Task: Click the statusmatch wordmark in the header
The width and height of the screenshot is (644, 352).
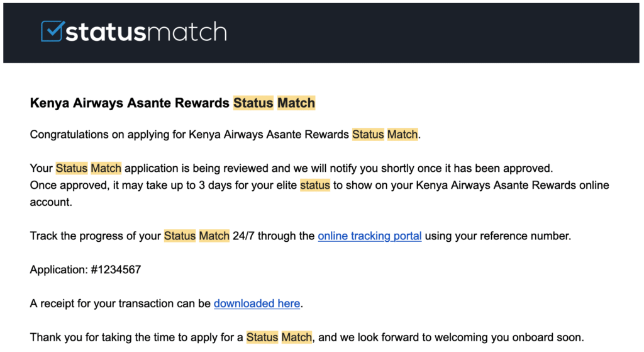Action: click(146, 31)
